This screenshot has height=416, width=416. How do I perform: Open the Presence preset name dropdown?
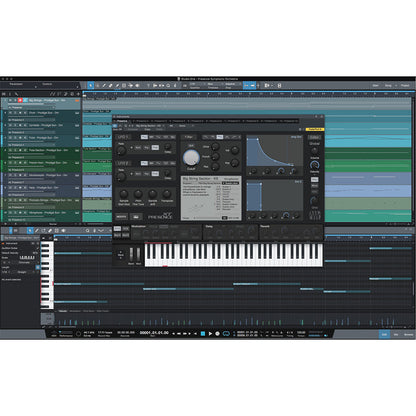pyautogui.click(x=149, y=126)
